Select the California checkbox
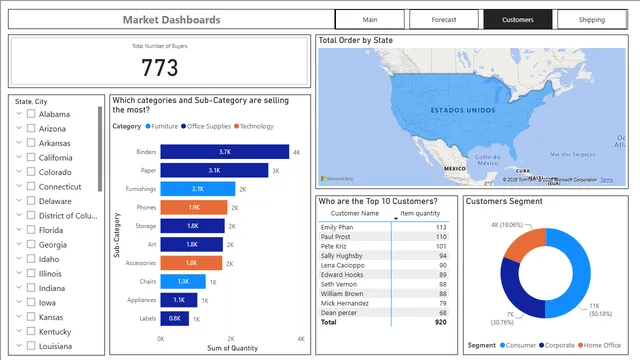640x360 pixels. pos(31,157)
